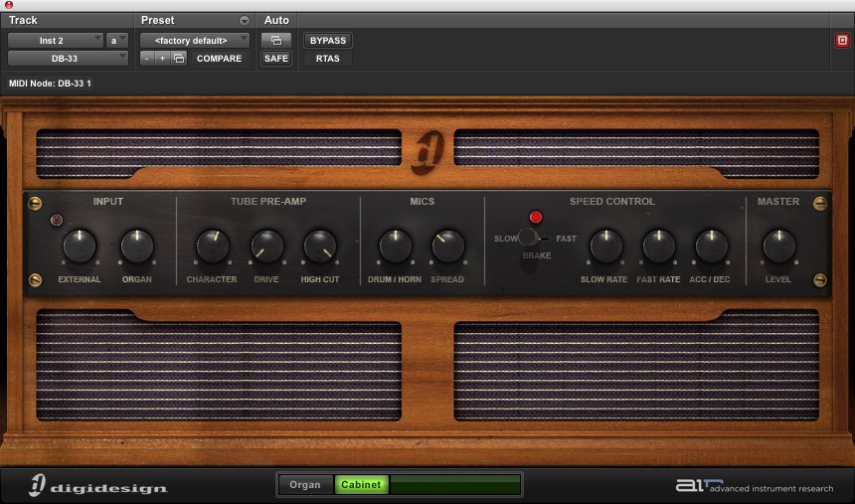Toggle the small input LED button
Image resolution: width=855 pixels, height=504 pixels.
(x=56, y=220)
